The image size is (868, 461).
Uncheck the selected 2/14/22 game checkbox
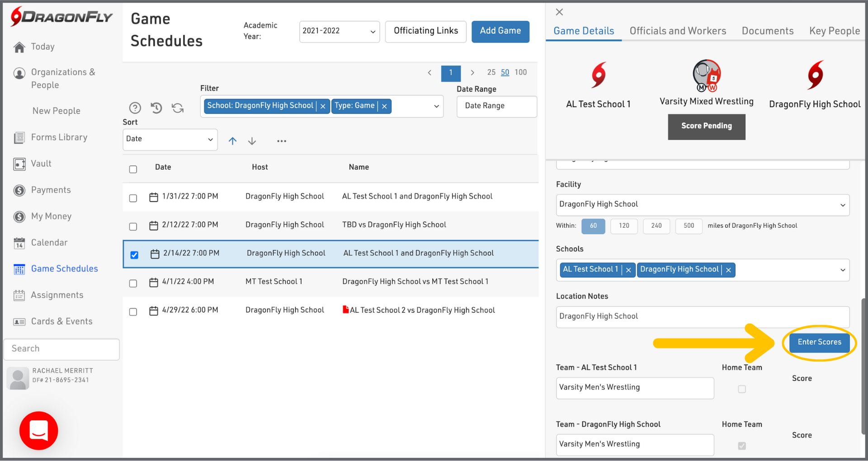pos(134,255)
